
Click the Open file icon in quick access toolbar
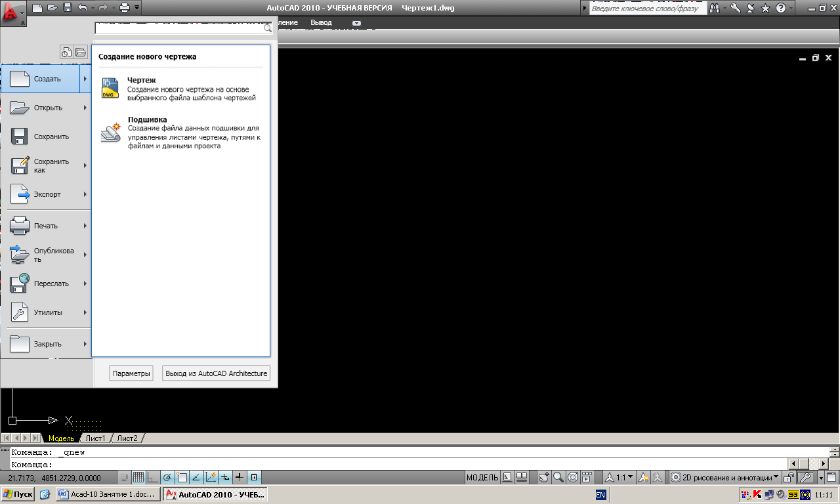[52, 8]
